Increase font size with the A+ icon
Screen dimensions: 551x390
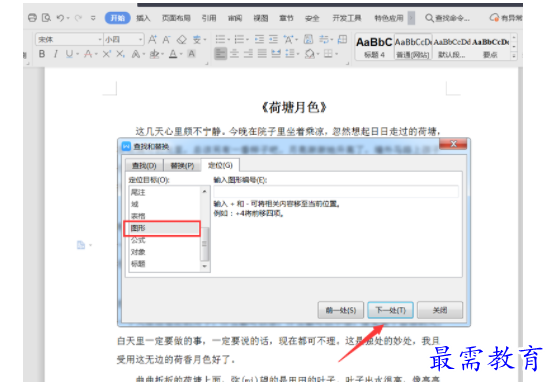click(x=152, y=39)
